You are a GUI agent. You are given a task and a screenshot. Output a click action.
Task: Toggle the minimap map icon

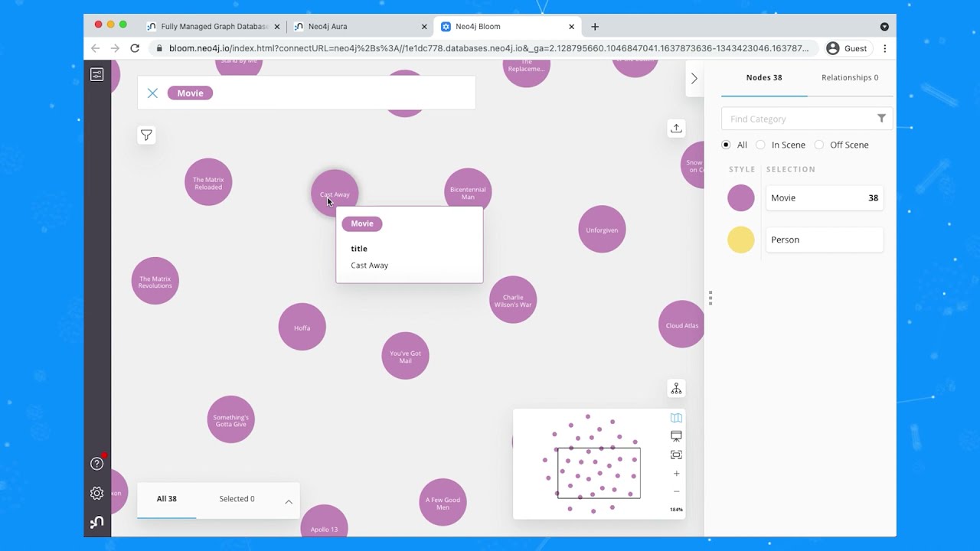tap(676, 418)
